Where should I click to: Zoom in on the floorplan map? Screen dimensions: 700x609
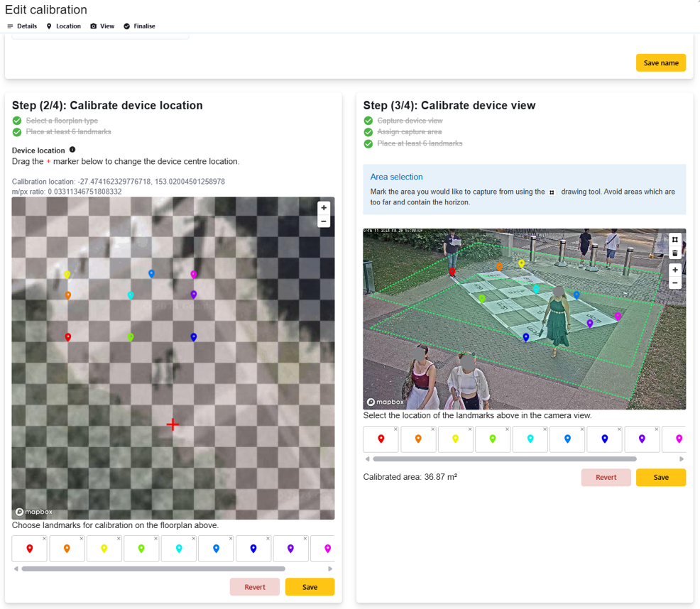point(324,207)
